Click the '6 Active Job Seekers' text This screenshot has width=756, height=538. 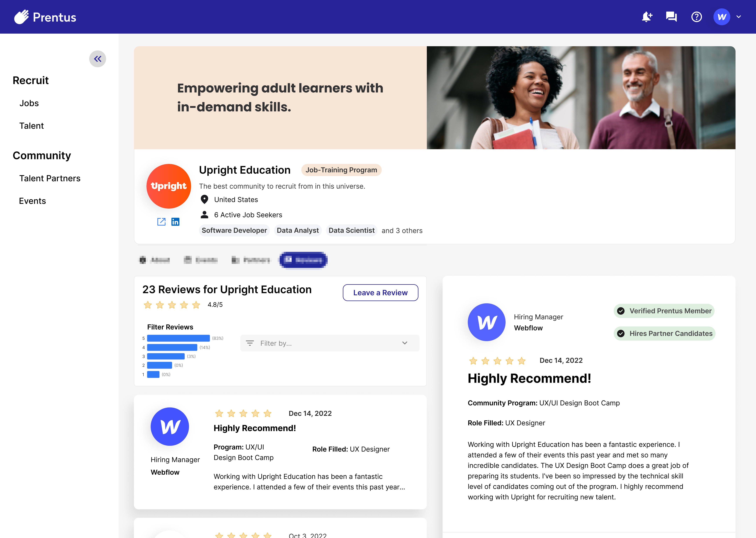[248, 215]
